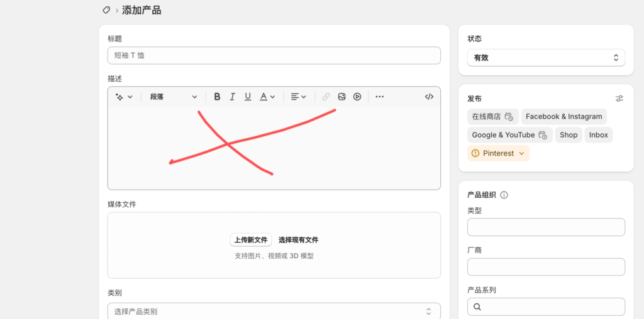Open the AI magic sparkle generator
This screenshot has width=644, height=319.
tap(124, 97)
